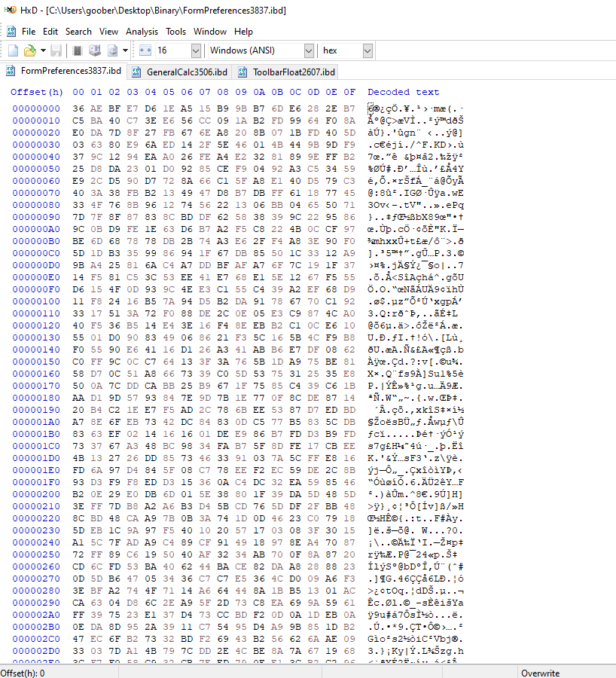Click the Open disk toolbar icon
The height and width of the screenshot is (678, 616).
tap(95, 50)
